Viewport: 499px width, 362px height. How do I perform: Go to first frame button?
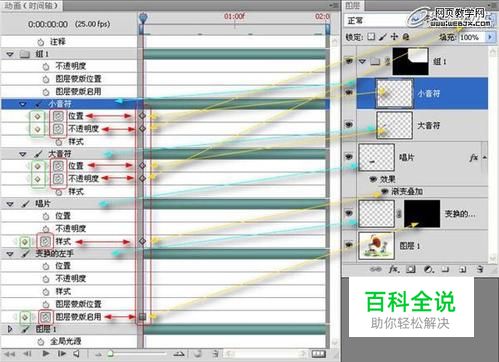coord(9,354)
